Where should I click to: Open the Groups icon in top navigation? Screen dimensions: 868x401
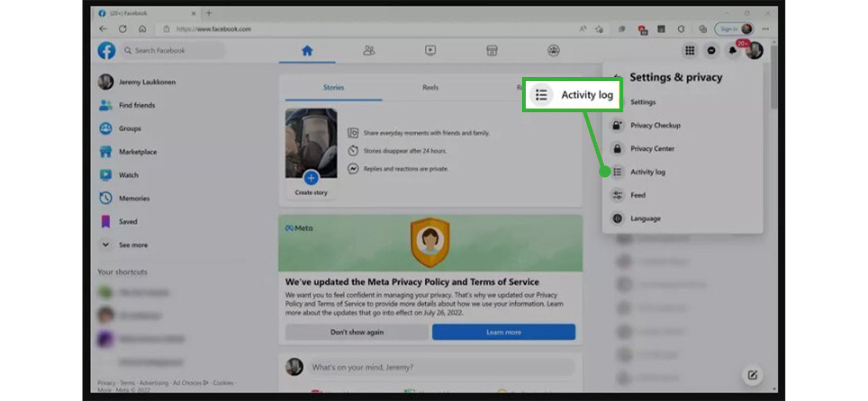553,50
